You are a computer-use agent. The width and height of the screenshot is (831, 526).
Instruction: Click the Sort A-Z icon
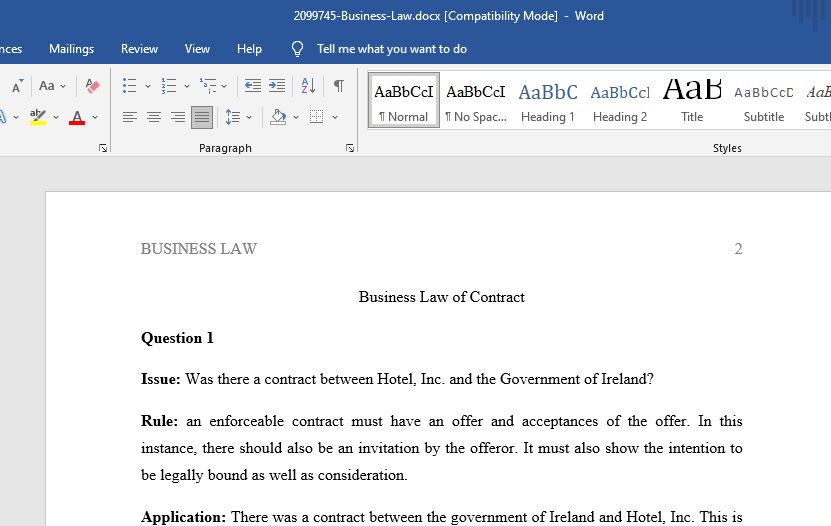pyautogui.click(x=308, y=85)
